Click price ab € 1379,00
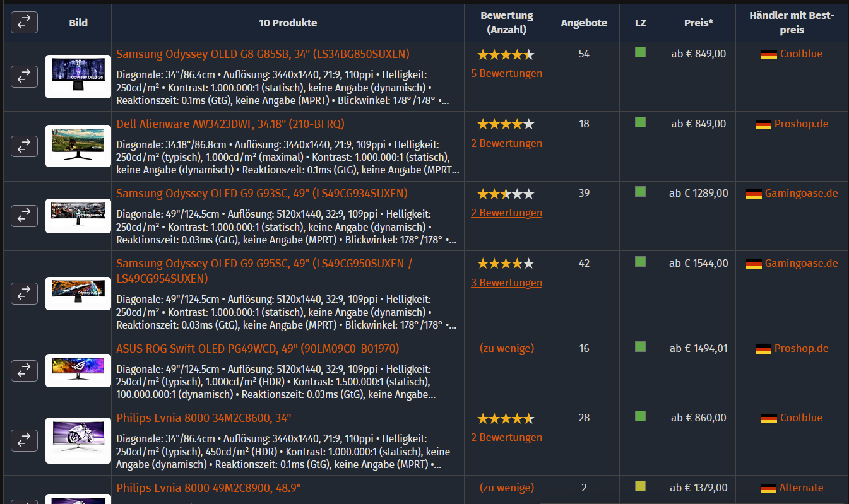This screenshot has height=504, width=849. (699, 488)
